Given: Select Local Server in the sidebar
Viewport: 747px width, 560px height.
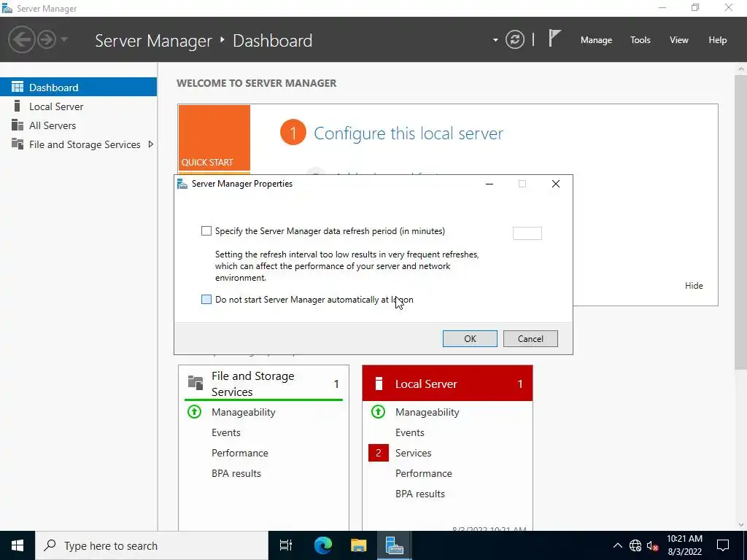Looking at the screenshot, I should (79, 106).
